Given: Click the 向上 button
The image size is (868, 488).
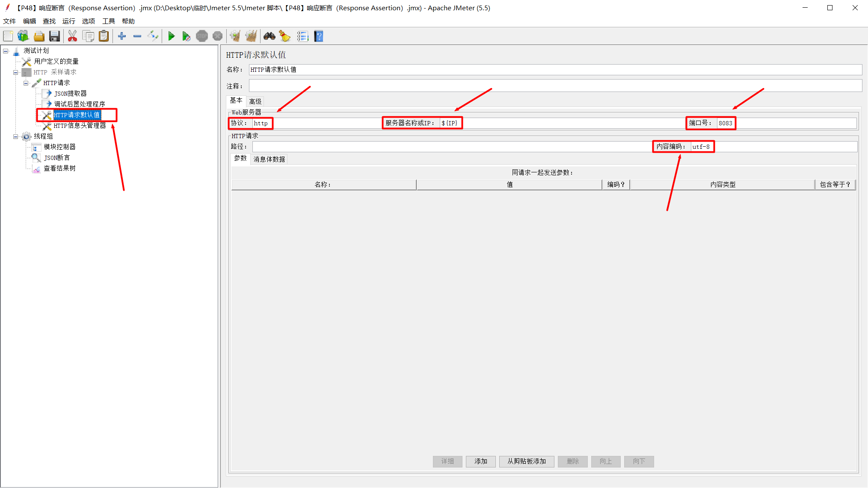Looking at the screenshot, I should click(x=606, y=461).
